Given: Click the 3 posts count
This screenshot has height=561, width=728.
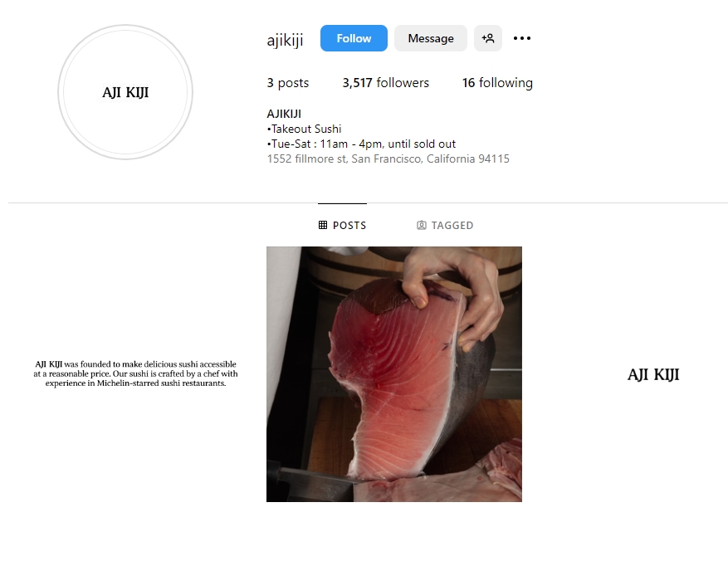Looking at the screenshot, I should point(288,83).
